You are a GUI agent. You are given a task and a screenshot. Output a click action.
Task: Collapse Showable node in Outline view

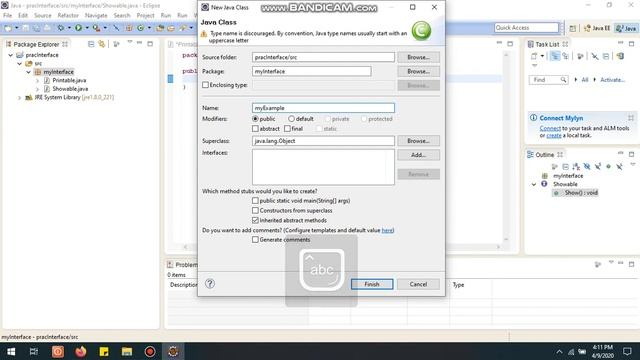(534, 184)
